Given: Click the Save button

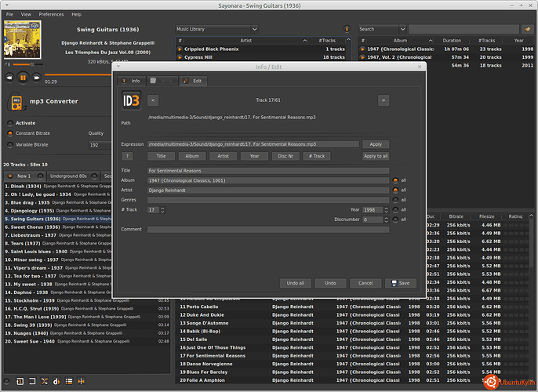Looking at the screenshot, I should click(401, 283).
